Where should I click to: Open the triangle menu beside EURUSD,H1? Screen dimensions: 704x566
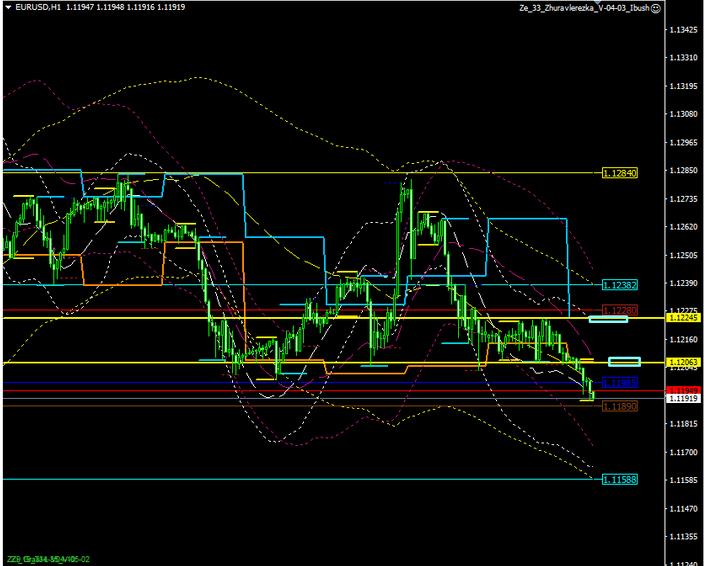tap(8, 7)
